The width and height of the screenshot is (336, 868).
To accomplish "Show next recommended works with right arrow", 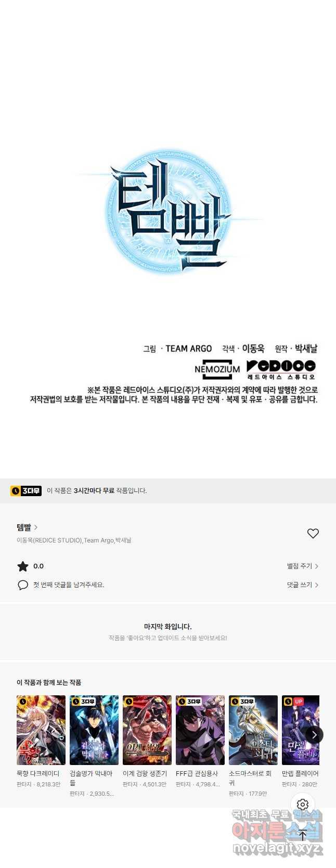I will (314, 734).
